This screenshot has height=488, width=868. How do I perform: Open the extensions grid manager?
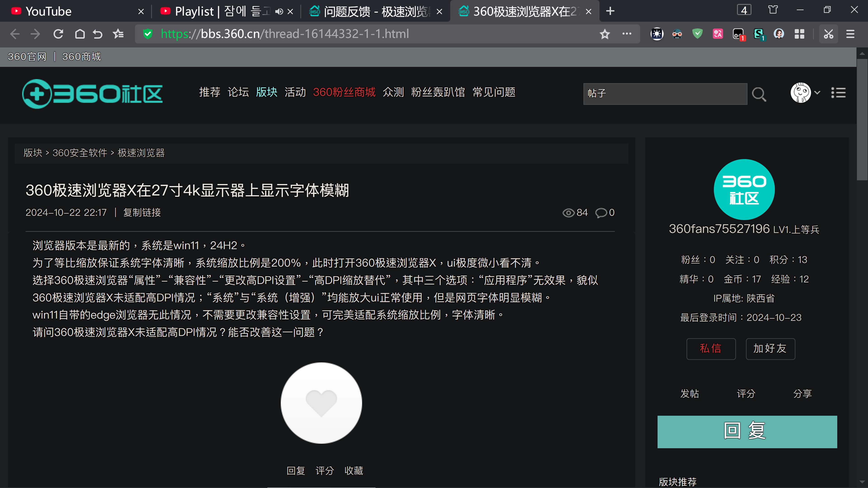click(799, 34)
